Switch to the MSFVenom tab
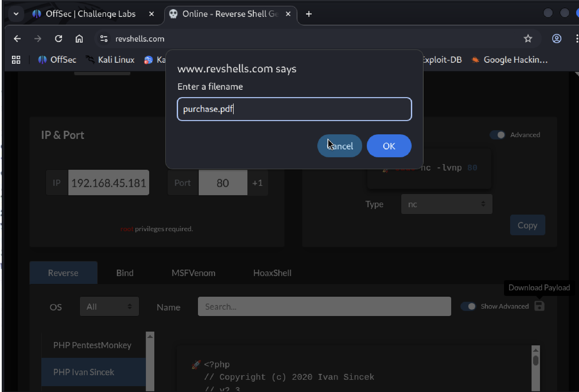Image resolution: width=579 pixels, height=392 pixels. (x=193, y=273)
